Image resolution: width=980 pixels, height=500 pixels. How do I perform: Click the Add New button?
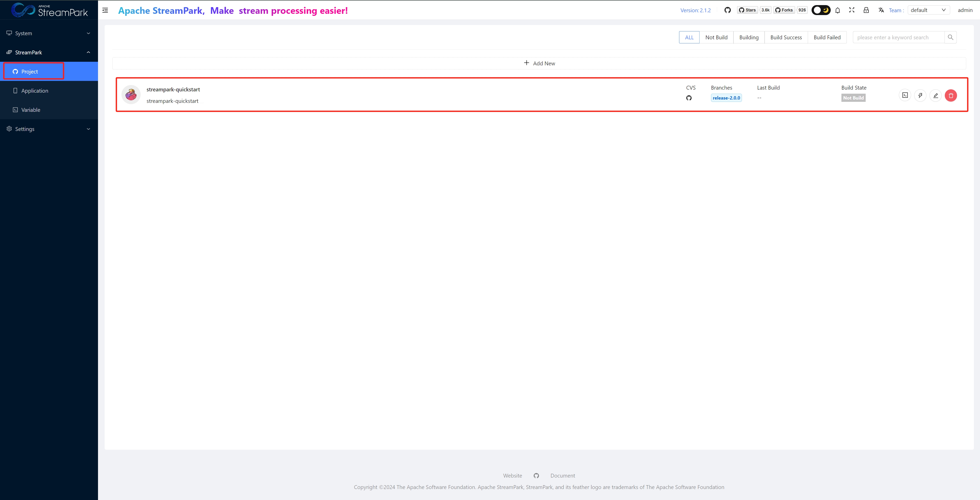[539, 63]
